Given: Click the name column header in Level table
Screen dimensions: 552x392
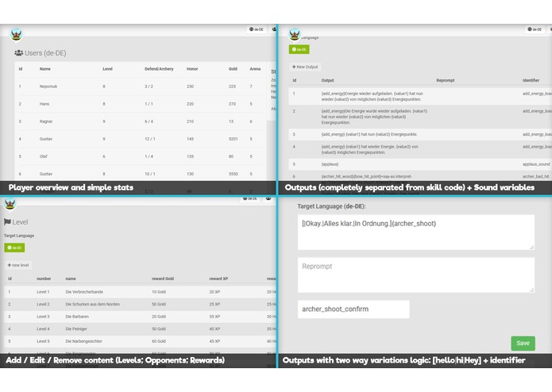Looking at the screenshot, I should [71, 279].
